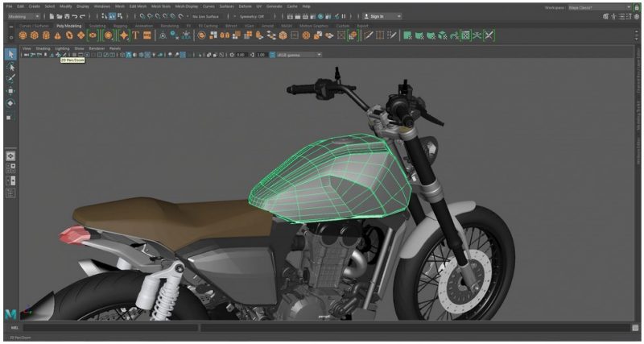Open the panel Renderer menu

(97, 48)
